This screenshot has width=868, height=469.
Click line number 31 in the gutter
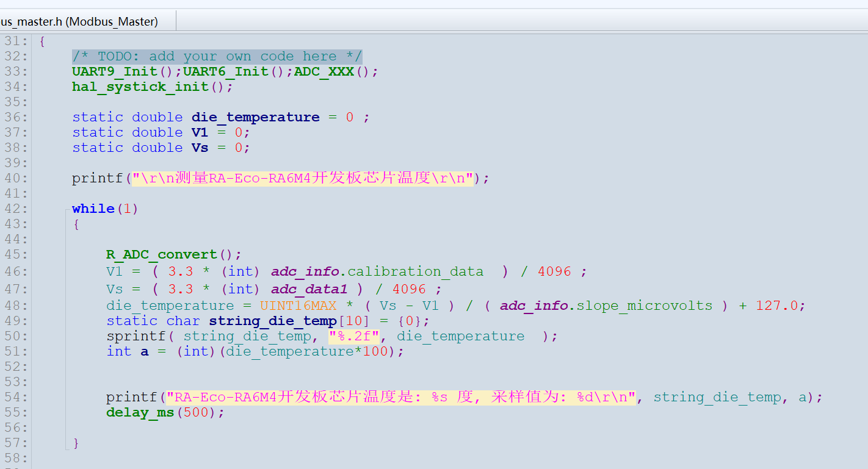pos(13,41)
